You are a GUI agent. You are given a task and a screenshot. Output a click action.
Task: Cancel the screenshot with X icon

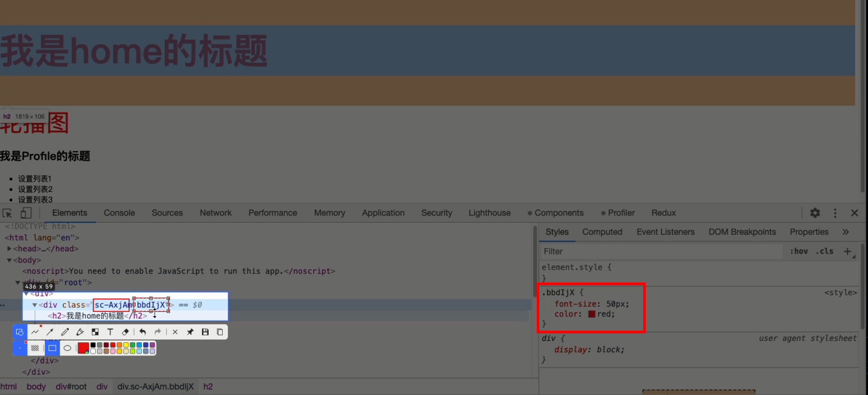[x=175, y=332]
